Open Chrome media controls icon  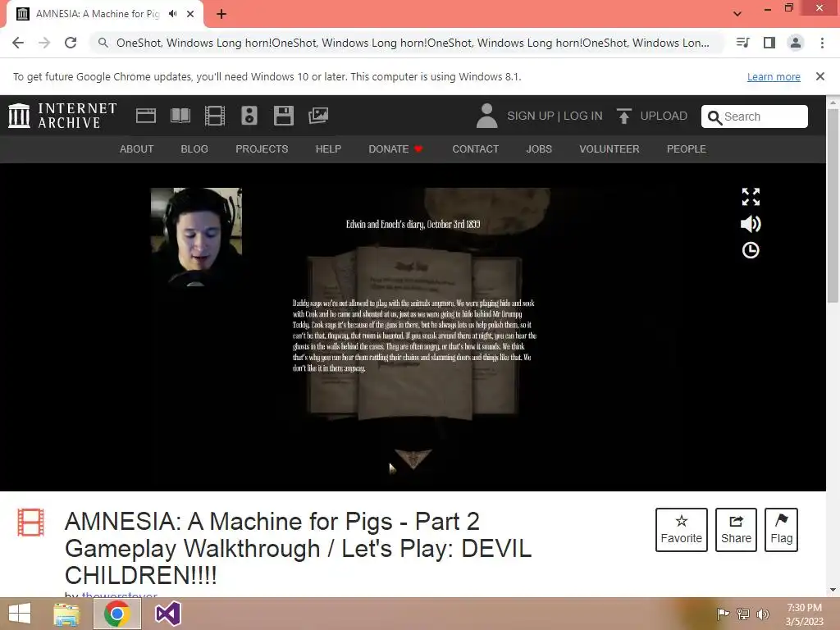coord(743,43)
